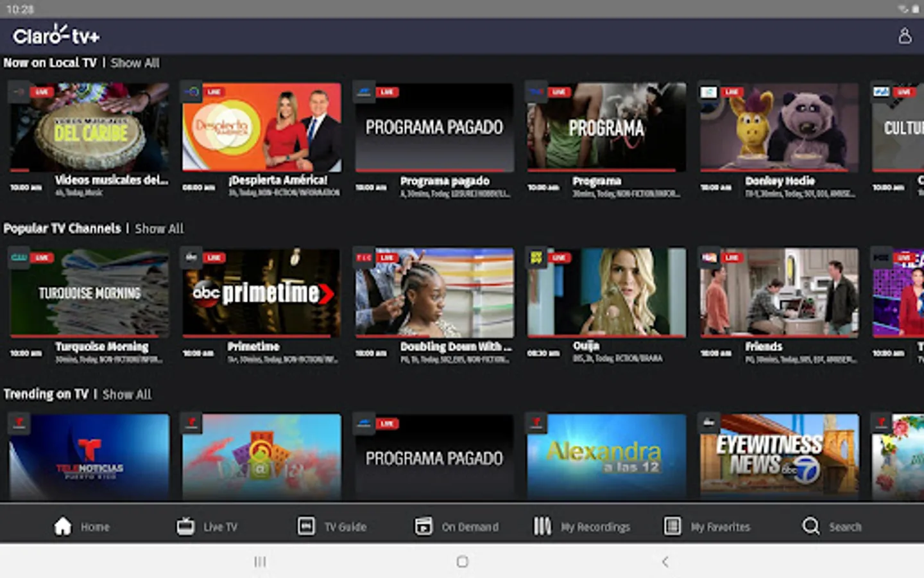The image size is (924, 578).
Task: Tap the Search magnifier icon
Action: coord(811,526)
